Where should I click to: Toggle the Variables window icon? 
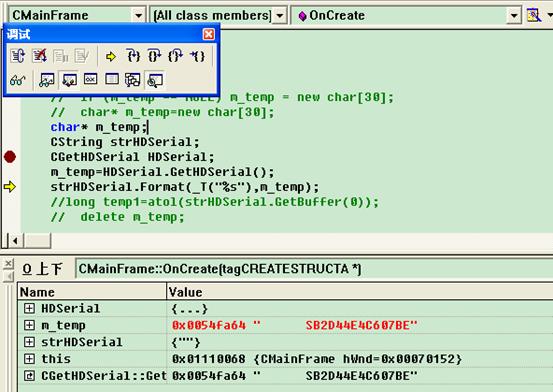point(69,80)
